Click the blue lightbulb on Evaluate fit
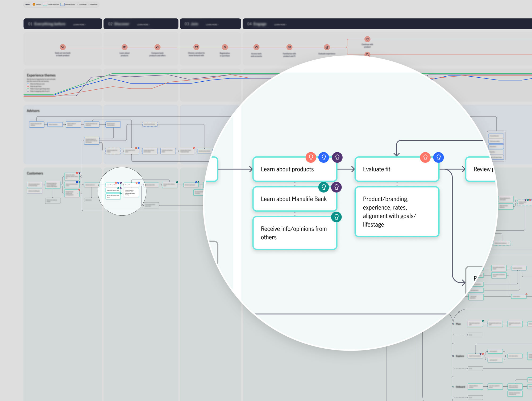Screen dimensions: 532x401 [438, 157]
